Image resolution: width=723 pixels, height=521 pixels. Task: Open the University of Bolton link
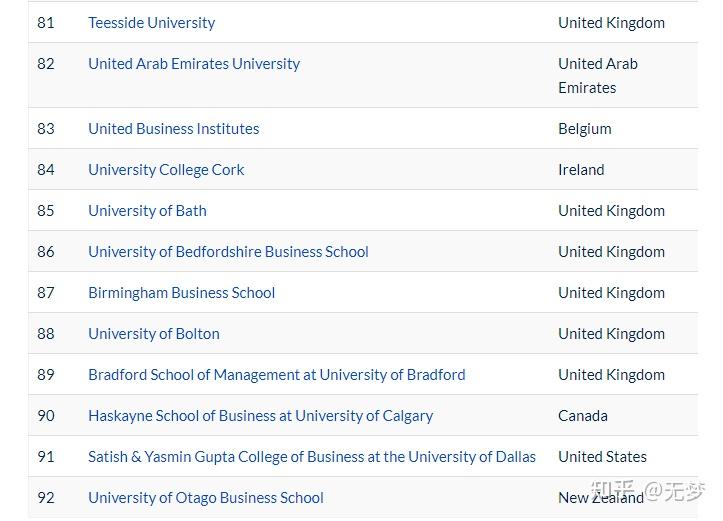point(154,334)
